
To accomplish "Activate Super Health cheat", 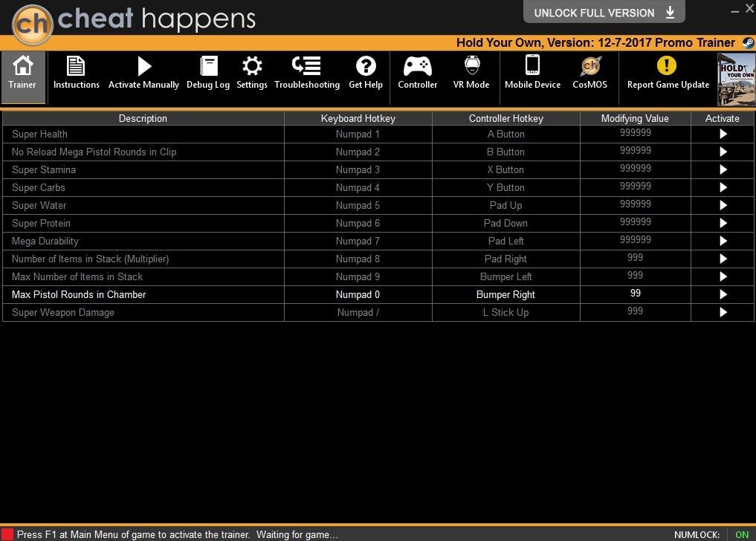I will pos(723,134).
